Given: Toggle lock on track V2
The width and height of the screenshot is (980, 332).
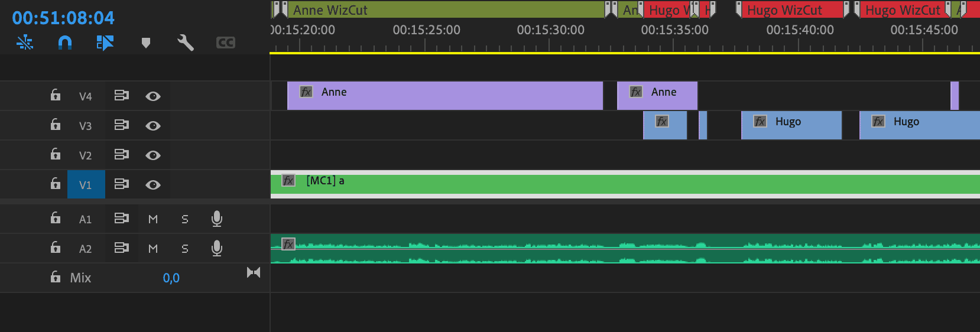Looking at the screenshot, I should (x=56, y=154).
